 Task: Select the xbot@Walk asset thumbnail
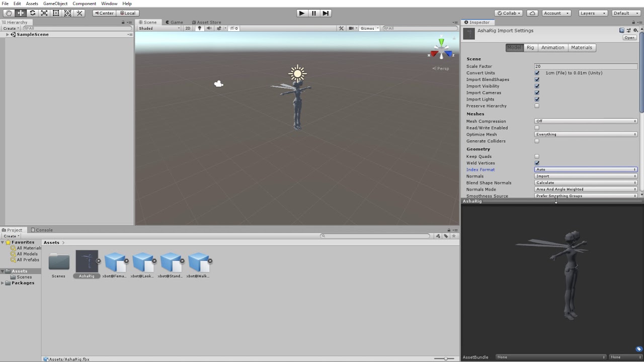199,261
